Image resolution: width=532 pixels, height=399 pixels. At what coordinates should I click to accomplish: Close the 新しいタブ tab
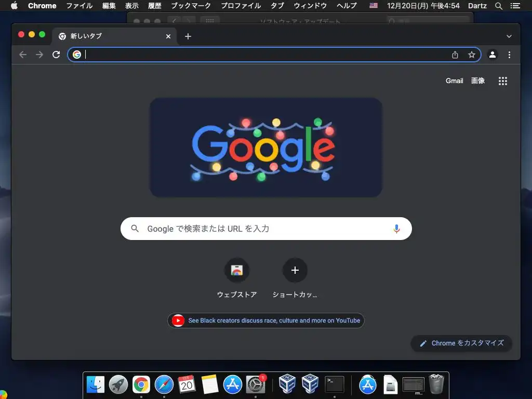point(168,36)
